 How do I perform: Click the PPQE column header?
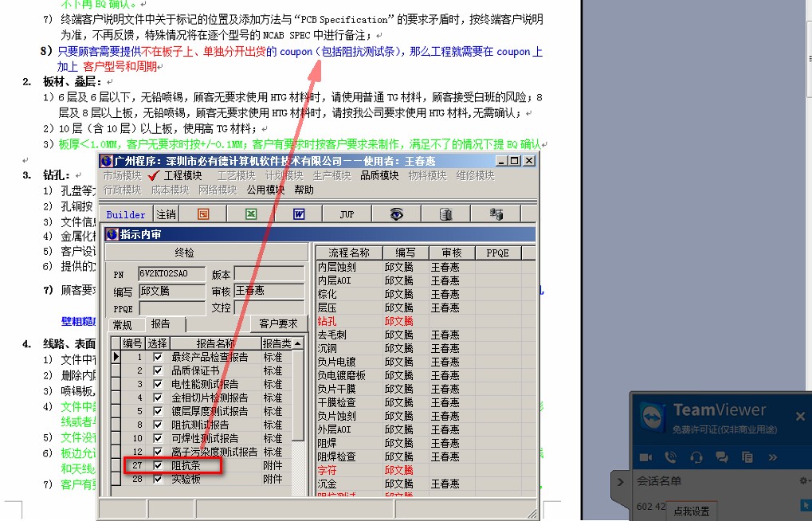tap(498, 253)
